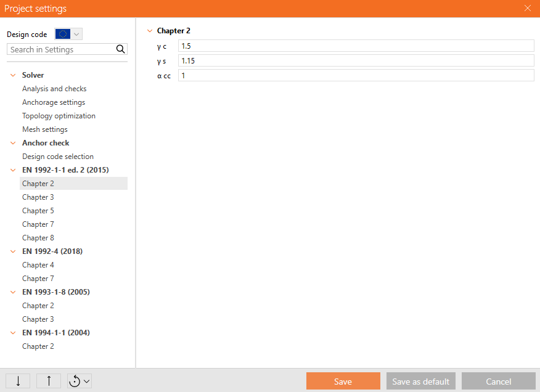This screenshot has height=392, width=540.
Task: Click the EN 1994-1-1 (2004) heading text
Action: tap(56, 333)
